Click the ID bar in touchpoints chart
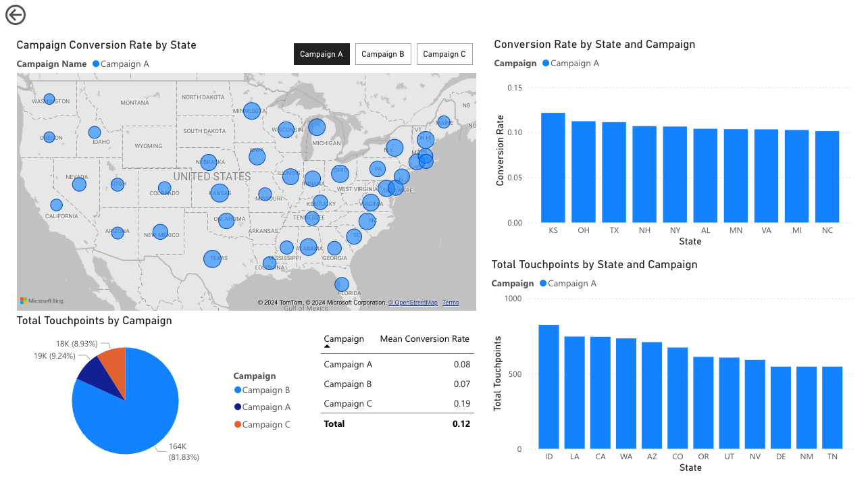Viewport: 868px width, 489px height. 548,387
